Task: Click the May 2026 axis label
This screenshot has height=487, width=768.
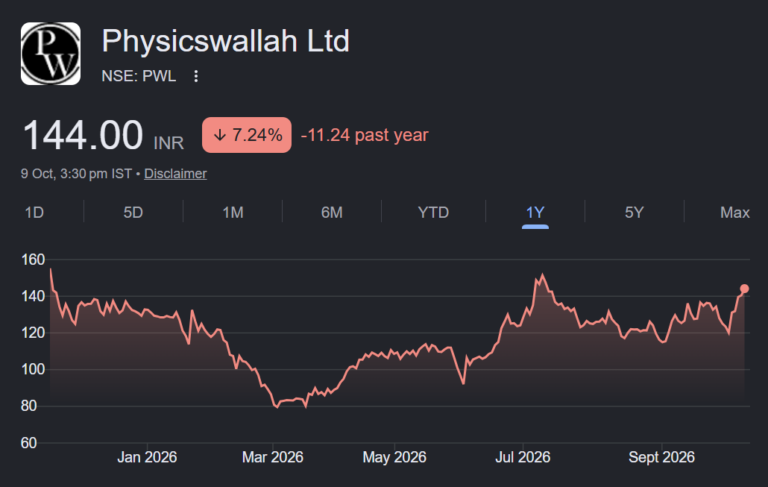Action: (x=394, y=457)
